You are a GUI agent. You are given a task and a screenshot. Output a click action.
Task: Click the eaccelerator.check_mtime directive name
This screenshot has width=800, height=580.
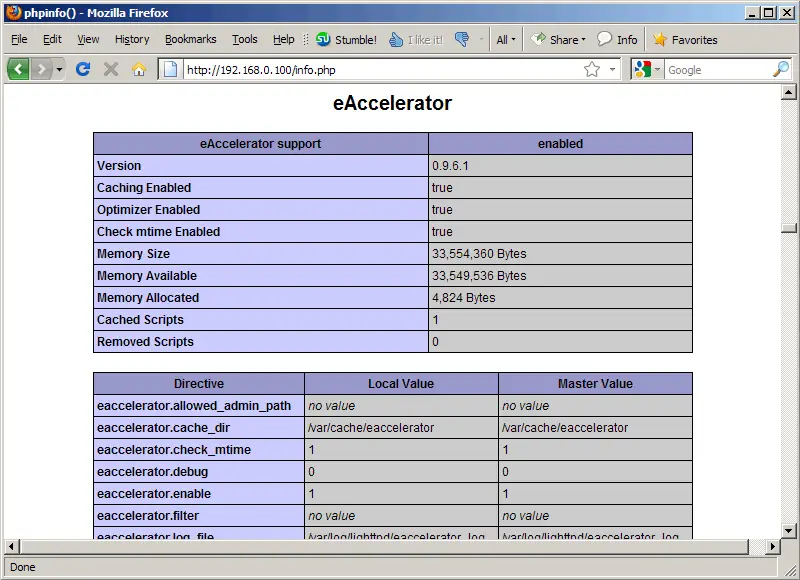coord(174,449)
